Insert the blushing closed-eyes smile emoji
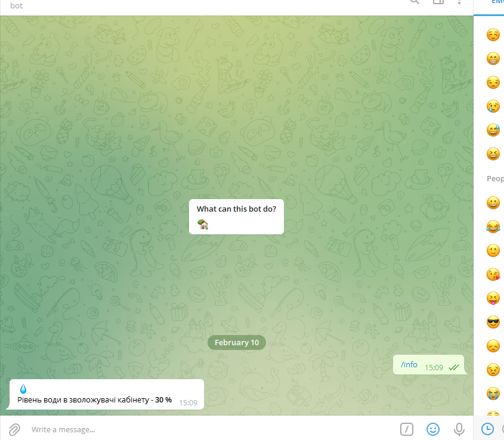This screenshot has height=440, width=504. 493,35
